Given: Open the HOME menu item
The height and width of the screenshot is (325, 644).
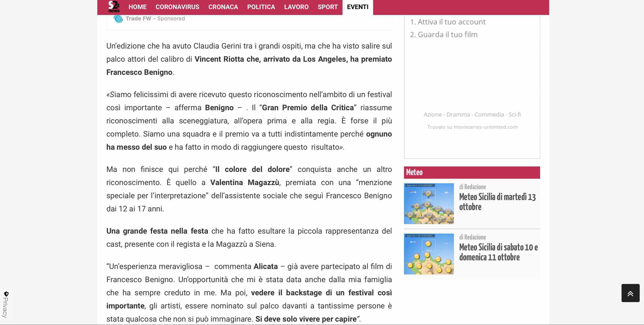Looking at the screenshot, I should 137,7.
